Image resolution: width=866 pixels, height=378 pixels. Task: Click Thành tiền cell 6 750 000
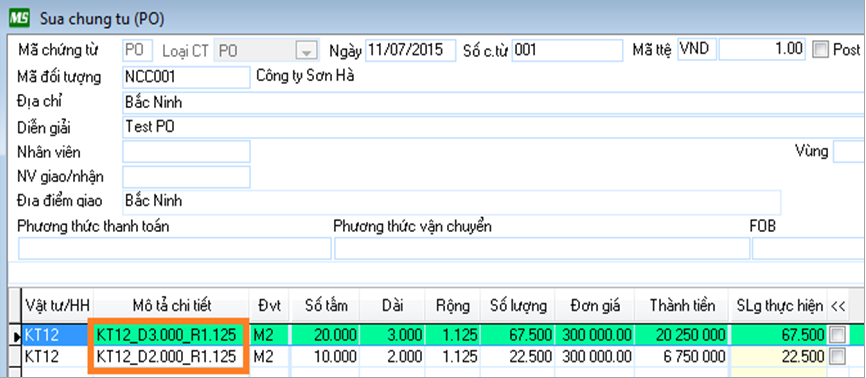(x=682, y=356)
